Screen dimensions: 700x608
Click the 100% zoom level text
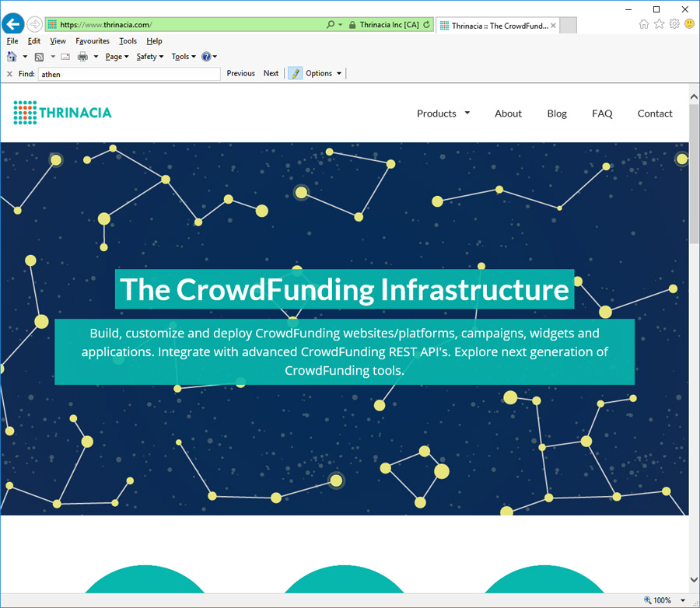[x=662, y=600]
